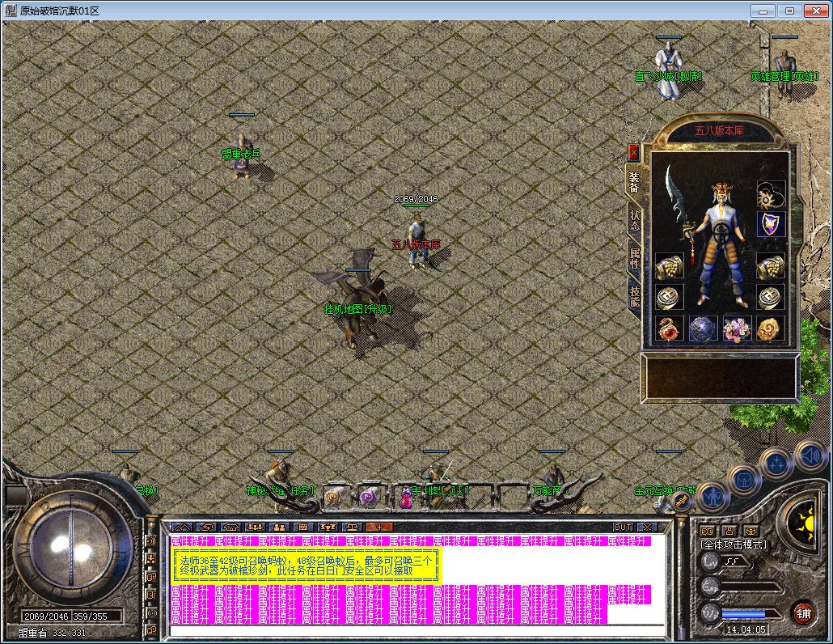Select the right ring equipment slot

pyautogui.click(x=771, y=298)
